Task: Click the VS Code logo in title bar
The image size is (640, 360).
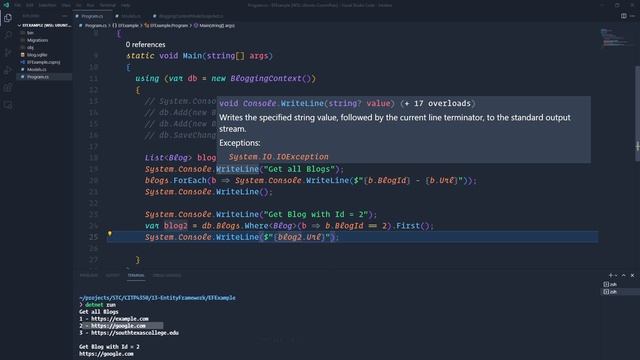Action: click(x=6, y=5)
